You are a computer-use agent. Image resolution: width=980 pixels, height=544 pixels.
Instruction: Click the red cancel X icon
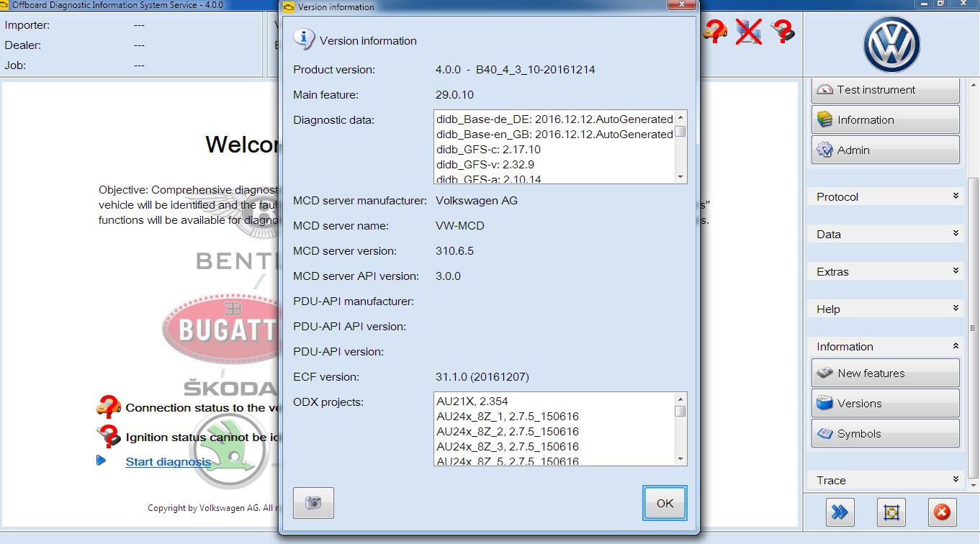point(942,512)
